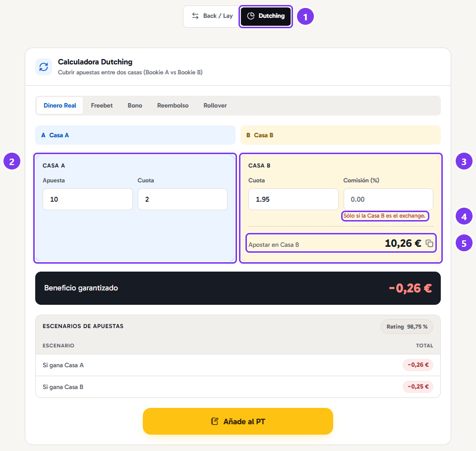
Task: Click the refresh icon beside Calculadora Dutching
Action: [x=44, y=67]
